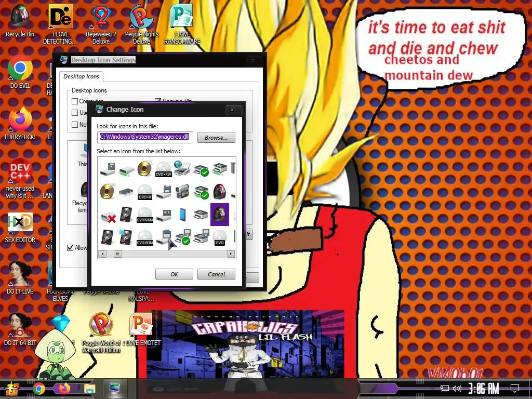Select the Dev C++ desktop shortcut
The width and height of the screenshot is (532, 399).
20,179
